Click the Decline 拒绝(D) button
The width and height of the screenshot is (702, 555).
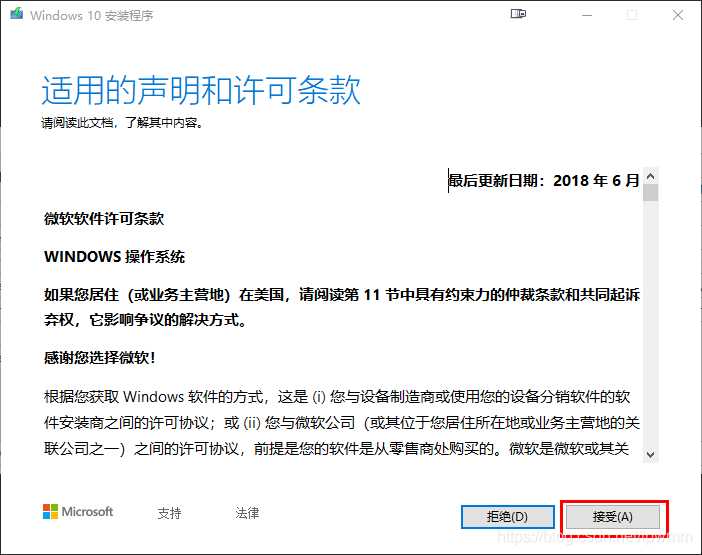tap(508, 517)
